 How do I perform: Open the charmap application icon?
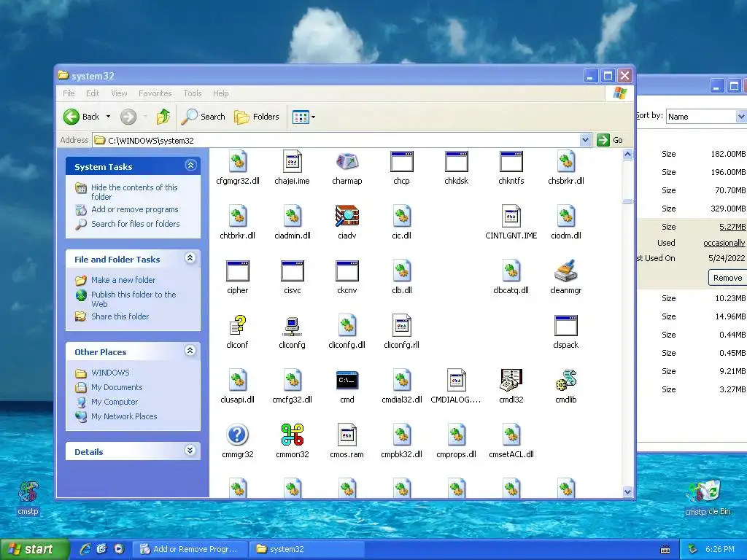[347, 163]
